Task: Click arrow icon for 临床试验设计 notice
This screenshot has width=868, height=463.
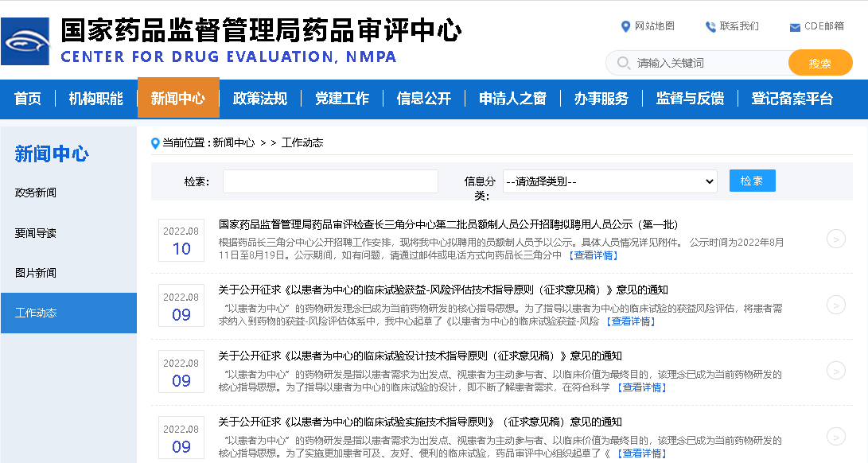Action: [x=836, y=371]
